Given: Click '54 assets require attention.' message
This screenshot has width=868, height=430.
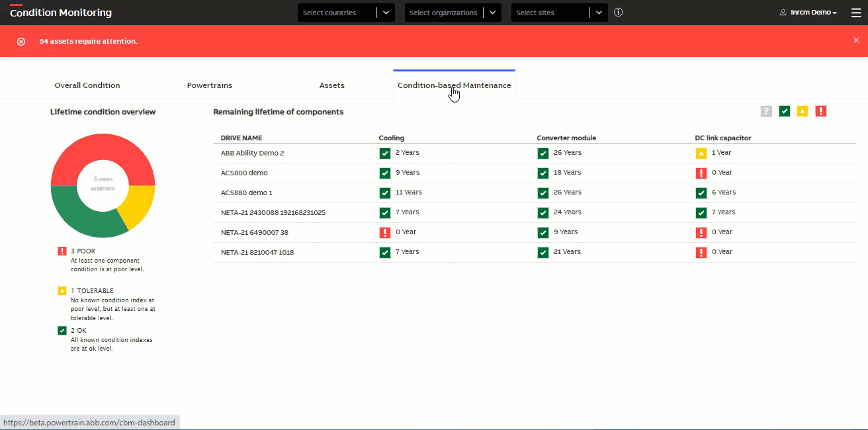Looking at the screenshot, I should (x=89, y=41).
